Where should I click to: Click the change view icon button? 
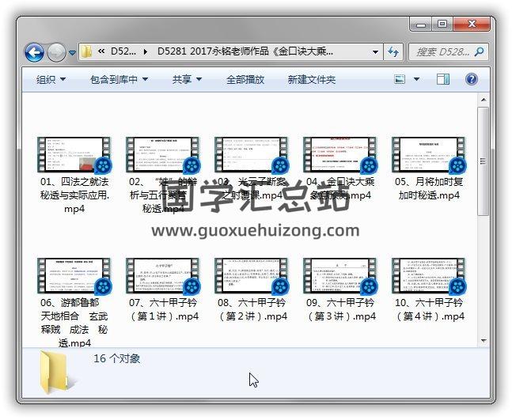coord(400,80)
